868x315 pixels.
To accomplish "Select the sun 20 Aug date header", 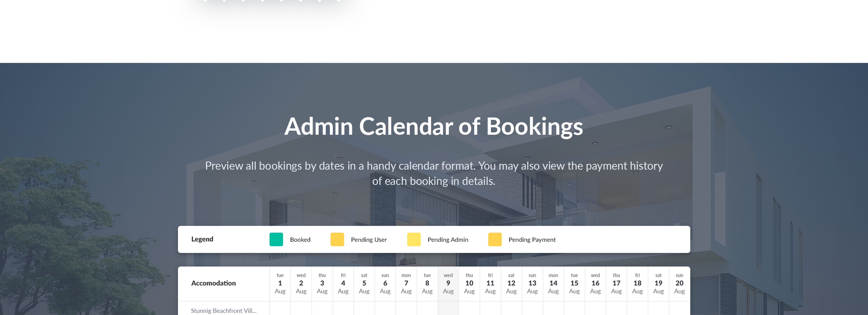I will (x=679, y=283).
